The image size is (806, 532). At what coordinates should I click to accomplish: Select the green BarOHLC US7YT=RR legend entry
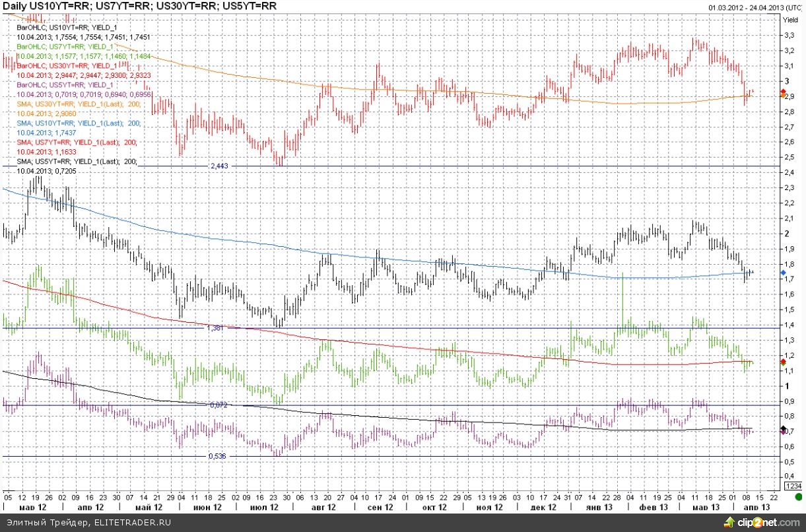coord(64,48)
